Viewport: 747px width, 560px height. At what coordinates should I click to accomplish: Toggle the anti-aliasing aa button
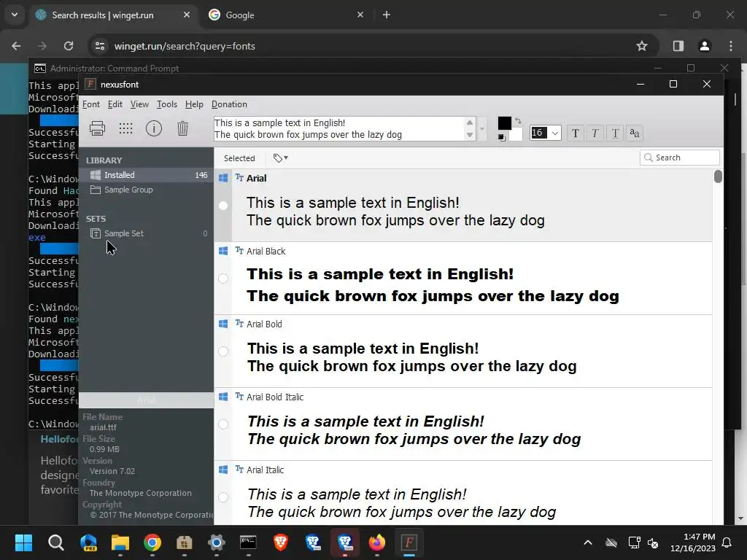click(635, 133)
